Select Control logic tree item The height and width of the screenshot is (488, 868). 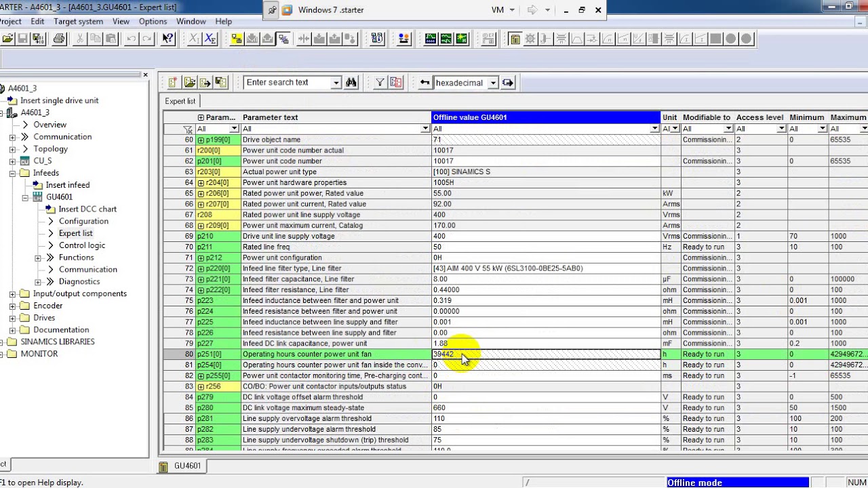(82, 245)
